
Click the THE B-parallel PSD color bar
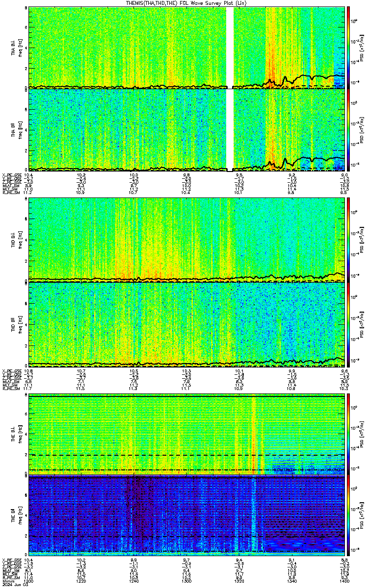(349, 516)
